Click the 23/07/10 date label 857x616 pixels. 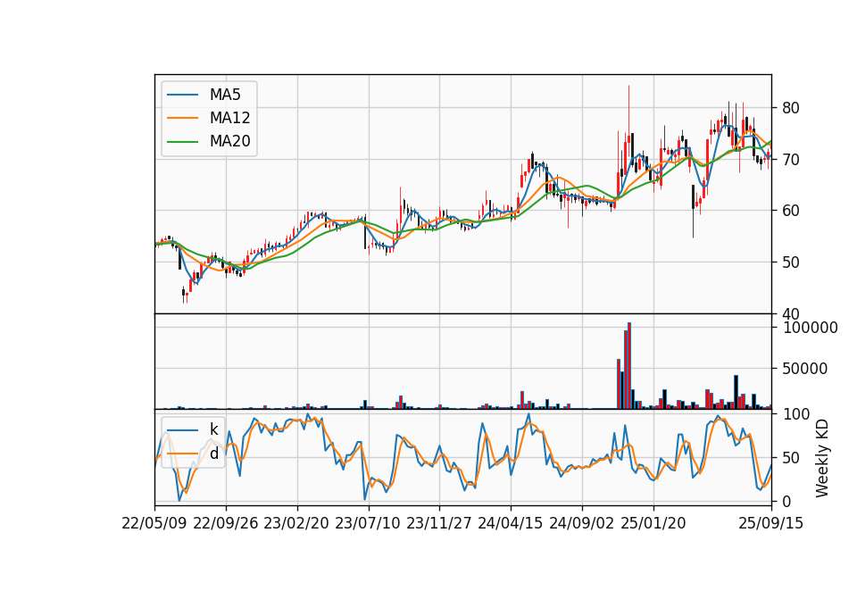pyautogui.click(x=368, y=523)
